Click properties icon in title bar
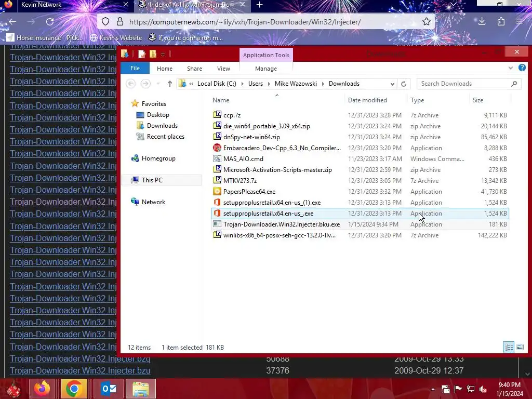532x399 pixels. click(x=142, y=54)
